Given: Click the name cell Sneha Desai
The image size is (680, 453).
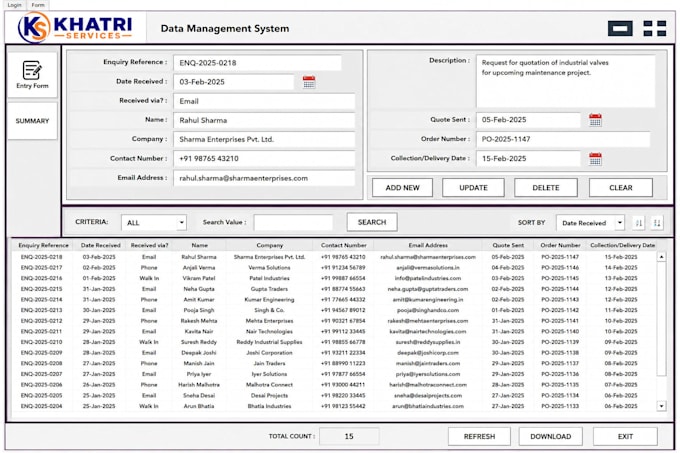Looking at the screenshot, I should click(x=199, y=395).
